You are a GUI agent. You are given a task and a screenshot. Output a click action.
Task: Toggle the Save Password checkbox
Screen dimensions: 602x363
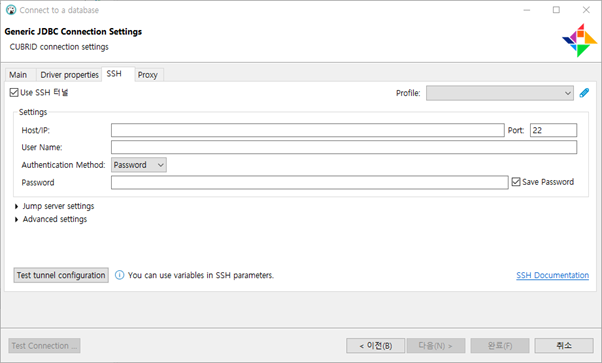516,182
